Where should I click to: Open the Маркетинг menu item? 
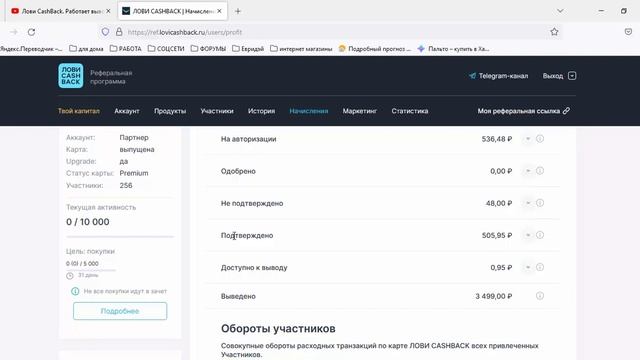point(360,111)
